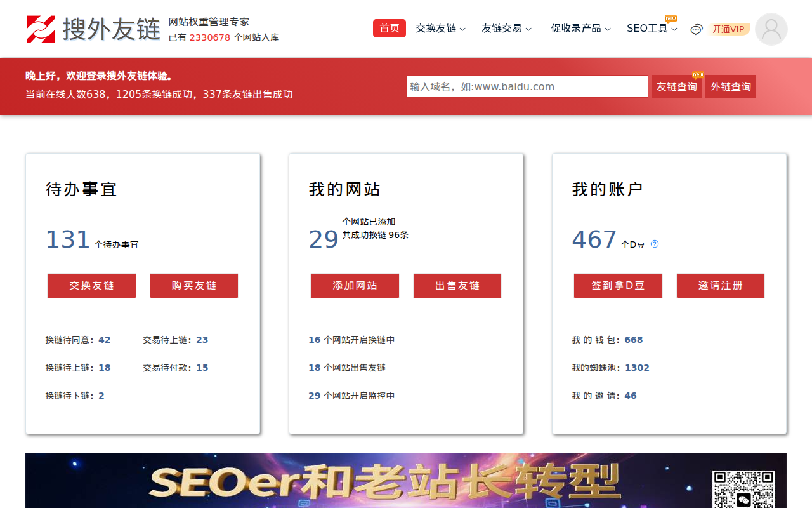This screenshot has width=812, height=508.
Task: Click the 搜外友链 logo icon
Action: coord(42,29)
